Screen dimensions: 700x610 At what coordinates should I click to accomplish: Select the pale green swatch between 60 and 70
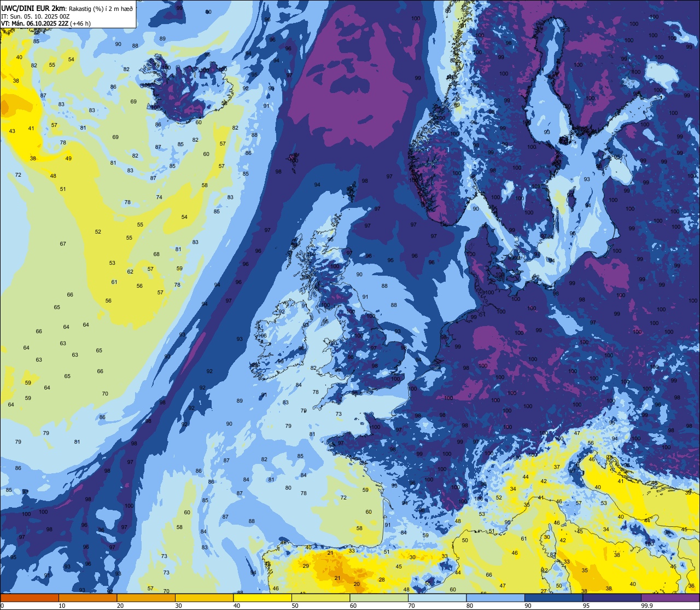(379, 597)
